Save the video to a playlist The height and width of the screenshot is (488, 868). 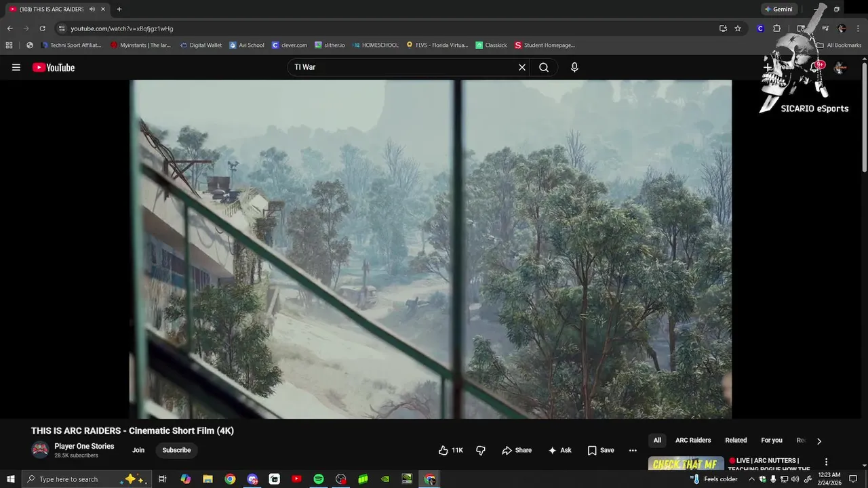tap(601, 450)
